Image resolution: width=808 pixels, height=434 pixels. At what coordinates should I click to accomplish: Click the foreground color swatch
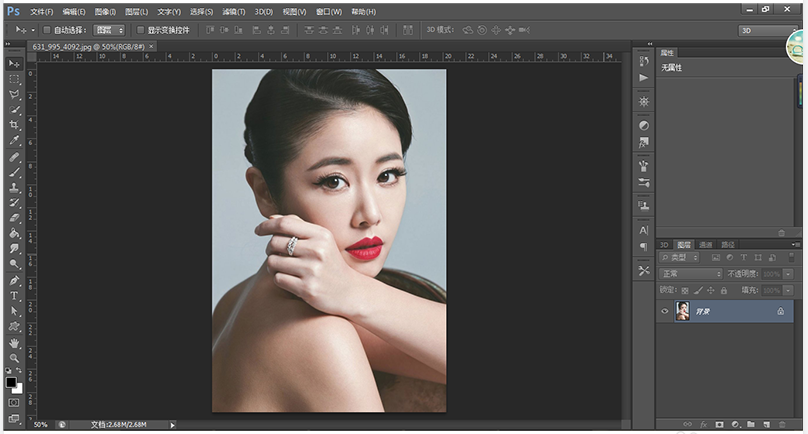click(11, 381)
